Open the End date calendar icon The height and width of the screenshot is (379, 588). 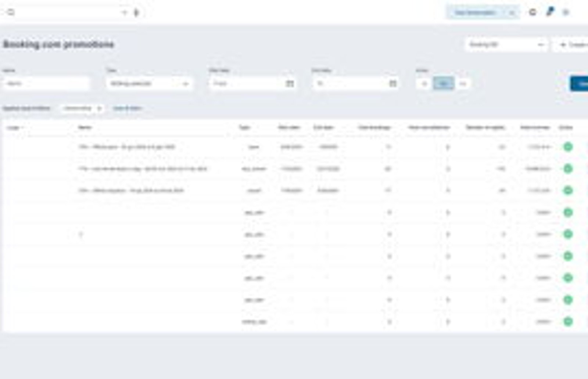393,84
